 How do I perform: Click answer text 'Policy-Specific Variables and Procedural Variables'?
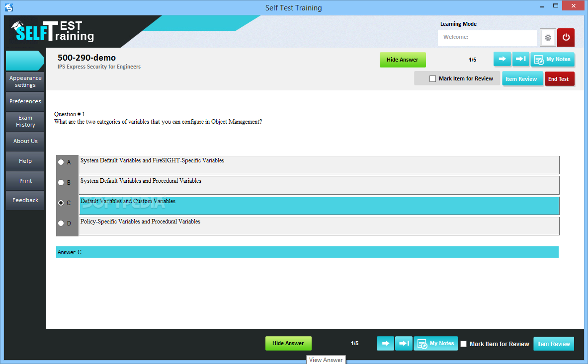tap(140, 221)
